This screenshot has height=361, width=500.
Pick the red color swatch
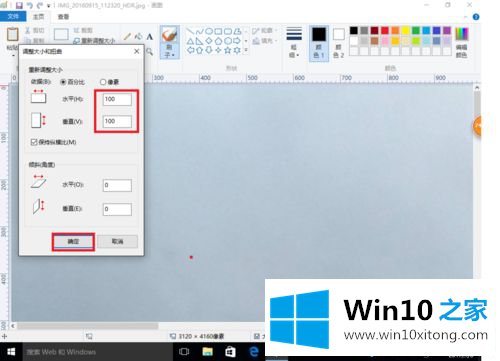(x=385, y=31)
